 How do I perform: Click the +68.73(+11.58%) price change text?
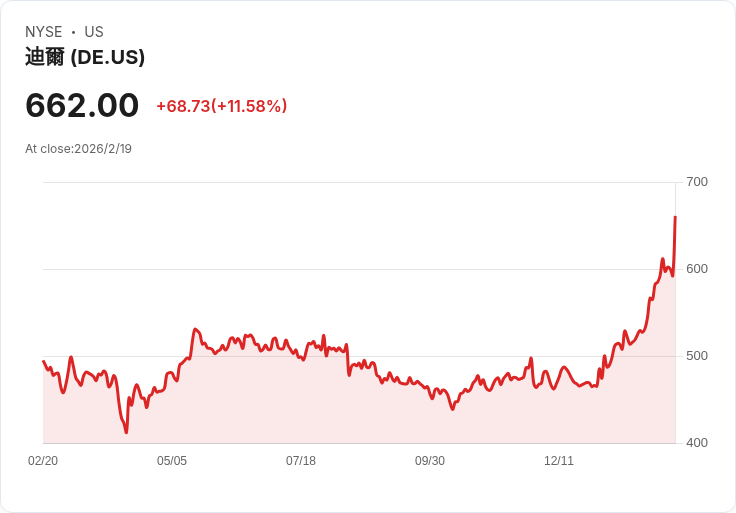click(x=221, y=106)
